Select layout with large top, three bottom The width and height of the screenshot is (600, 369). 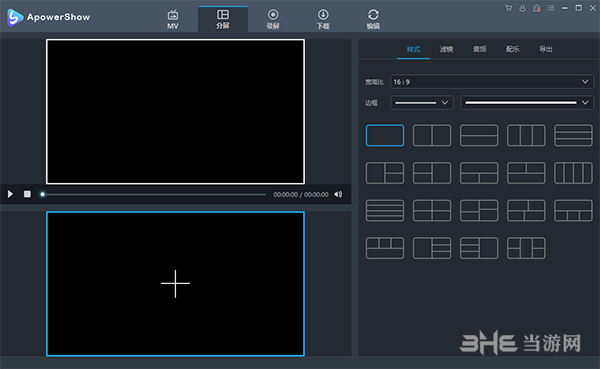click(573, 210)
